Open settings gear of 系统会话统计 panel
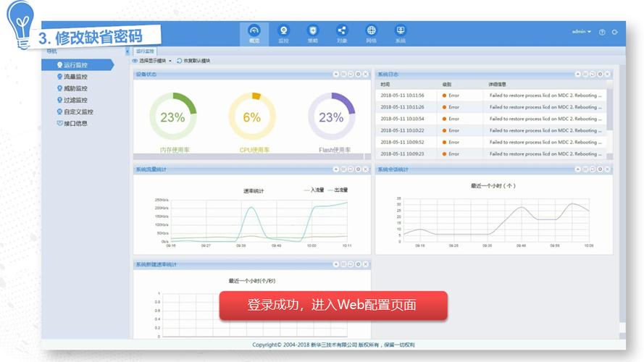 click(x=600, y=169)
